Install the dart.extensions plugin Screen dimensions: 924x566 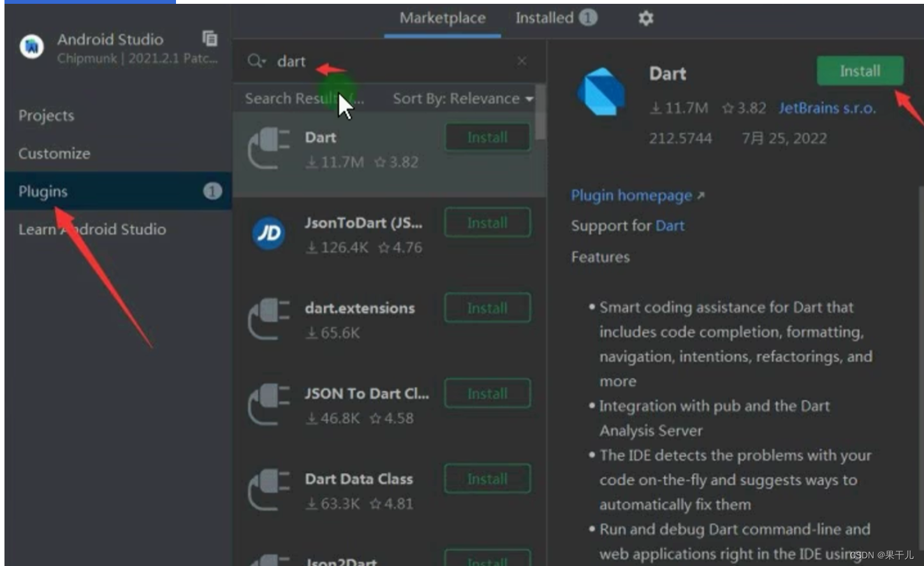[x=488, y=308]
